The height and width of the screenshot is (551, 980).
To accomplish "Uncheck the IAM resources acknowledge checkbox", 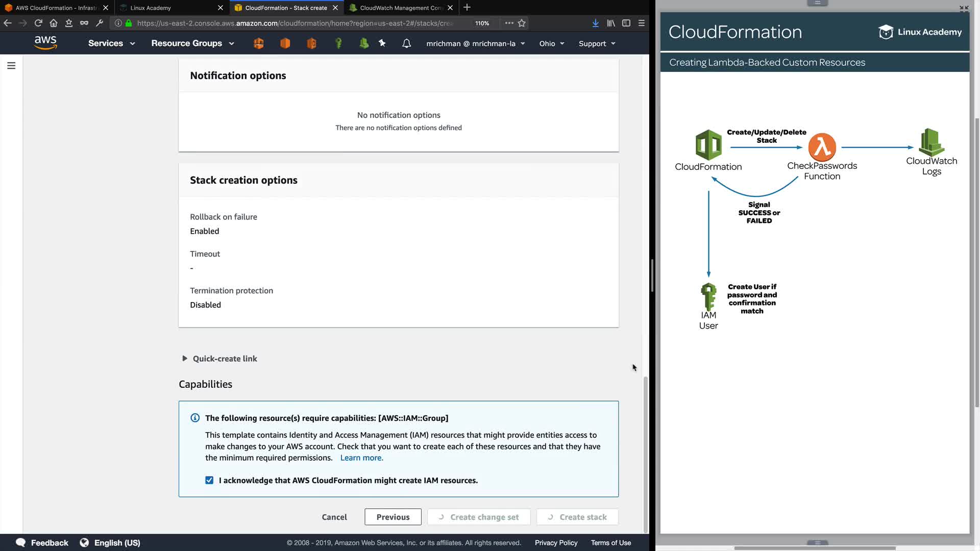I will pos(209,480).
